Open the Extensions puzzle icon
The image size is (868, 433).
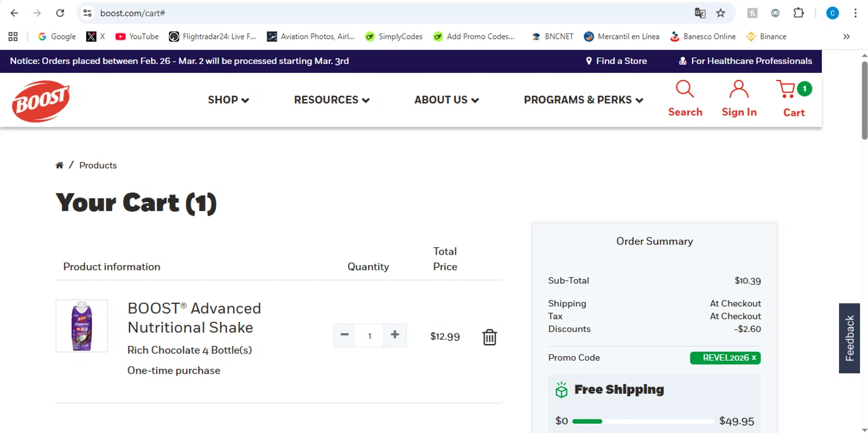coord(799,13)
